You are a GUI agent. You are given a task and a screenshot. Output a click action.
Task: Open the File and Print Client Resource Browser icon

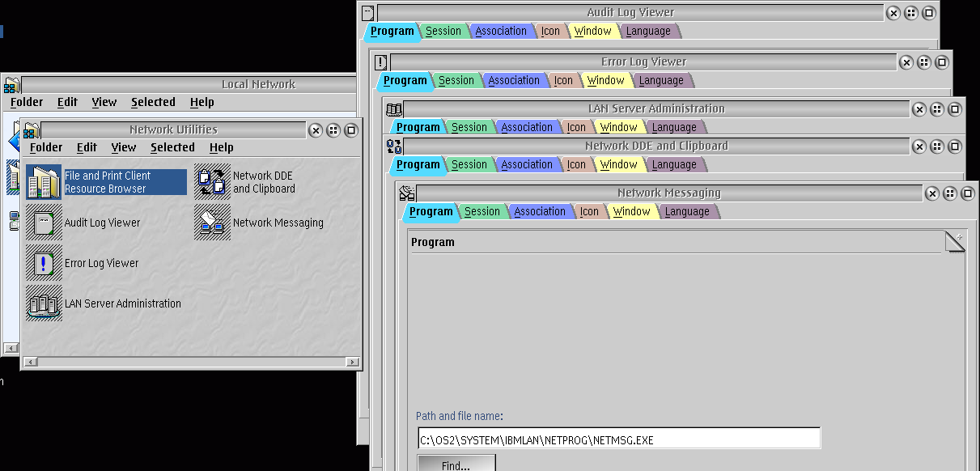44,182
